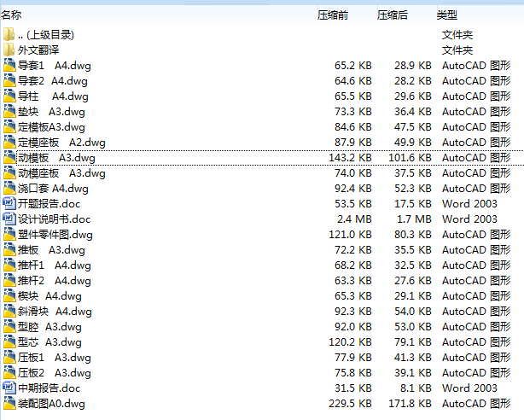
Task: Select file name '压板1 A3.dwg'
Action: tap(54, 358)
